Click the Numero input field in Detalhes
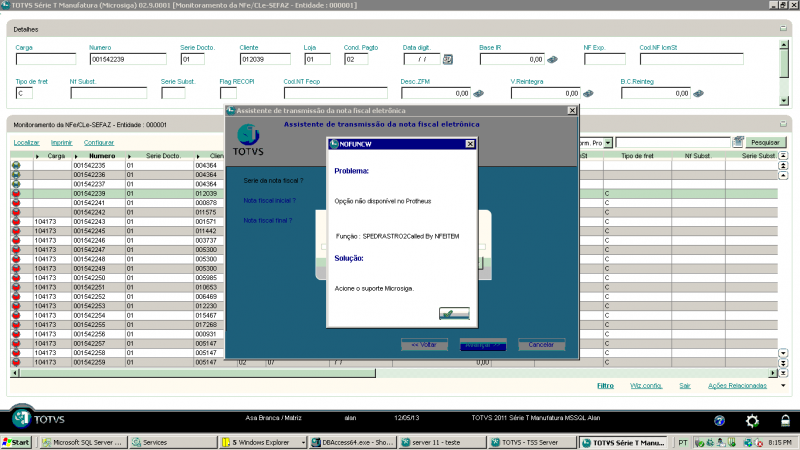800x450 pixels. coord(128,59)
